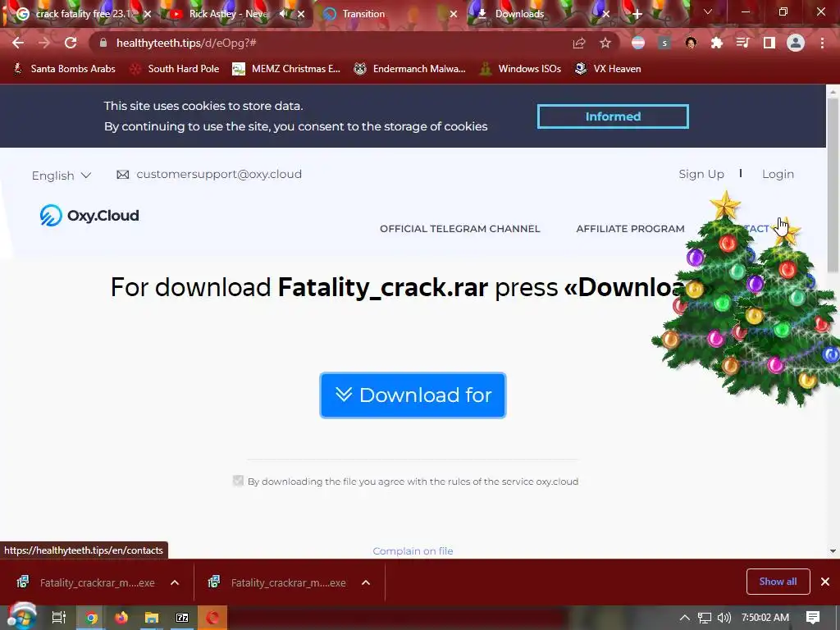Click Show all downloads button
This screenshot has height=630, width=840.
pyautogui.click(x=778, y=582)
